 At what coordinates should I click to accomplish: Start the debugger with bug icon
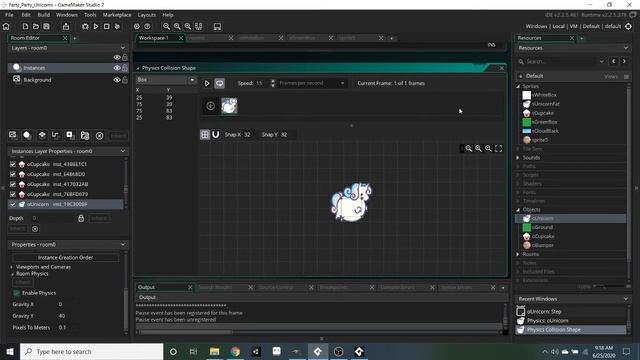(x=85, y=27)
